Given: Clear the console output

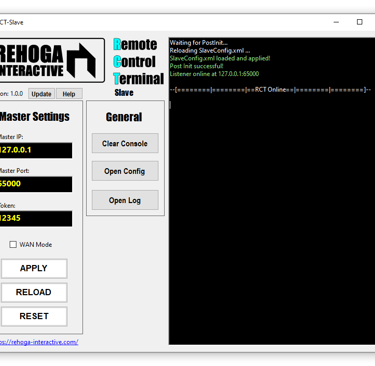Looking at the screenshot, I should coord(125,143).
